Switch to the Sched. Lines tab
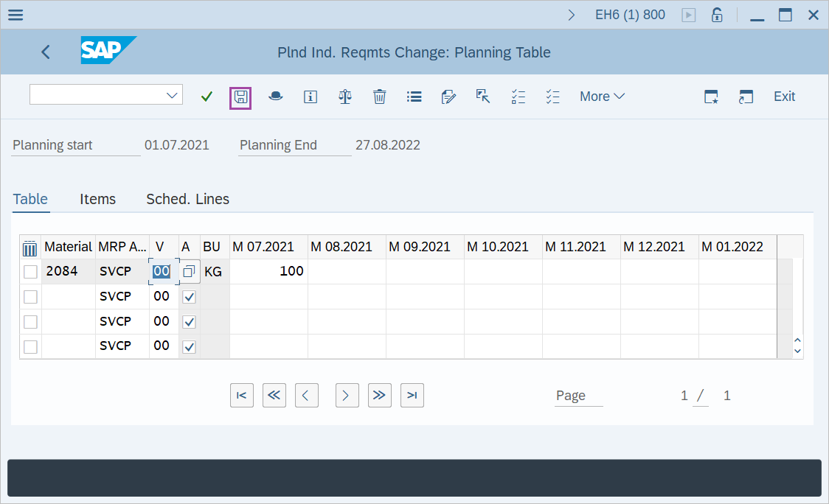 tap(187, 199)
